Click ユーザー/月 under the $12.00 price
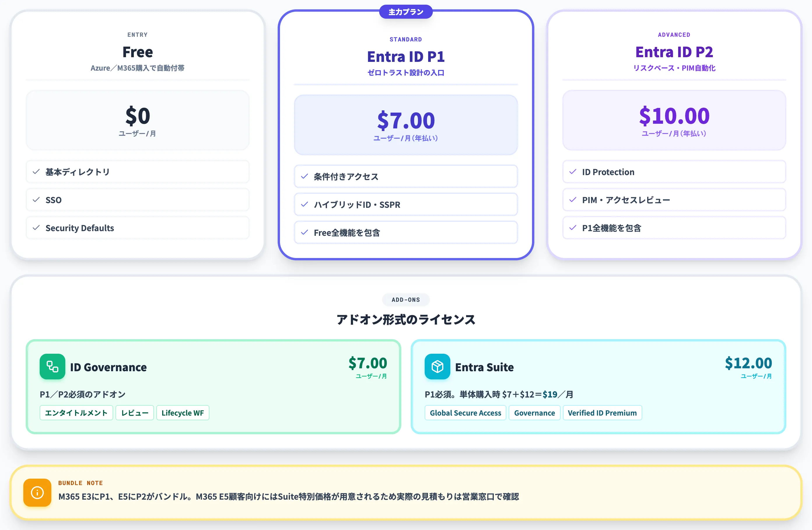812x530 pixels. (756, 376)
